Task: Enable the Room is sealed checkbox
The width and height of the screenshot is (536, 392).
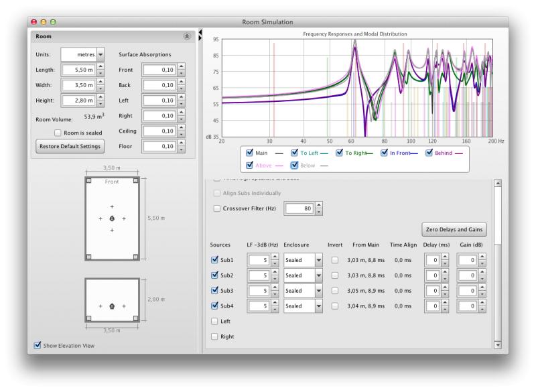Action: 58,132
